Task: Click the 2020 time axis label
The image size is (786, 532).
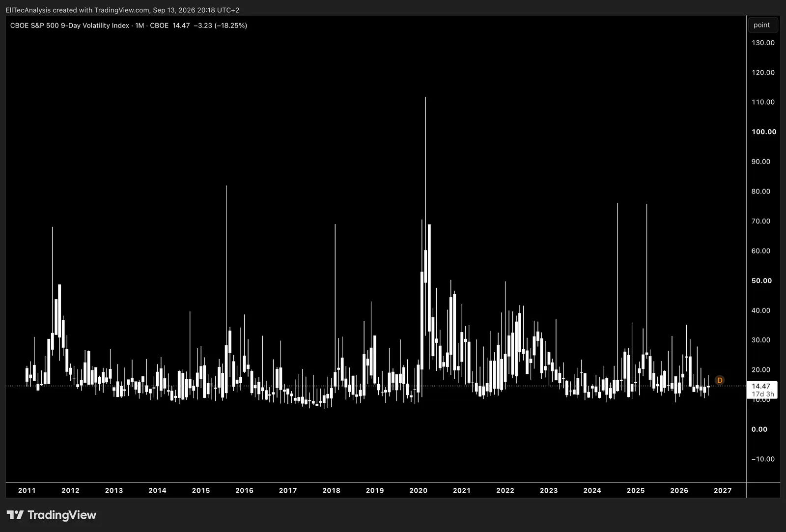Action: click(419, 490)
